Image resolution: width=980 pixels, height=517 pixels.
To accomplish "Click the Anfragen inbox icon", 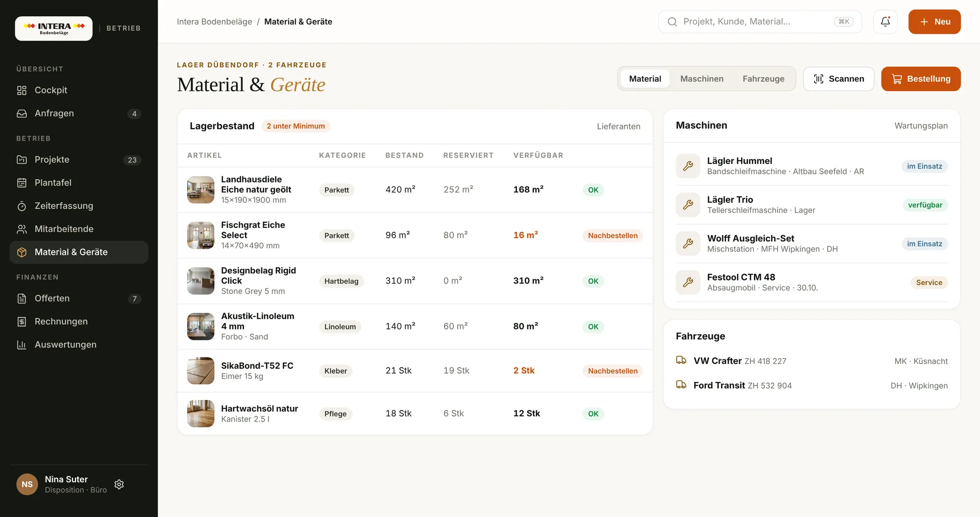I will click(x=22, y=113).
